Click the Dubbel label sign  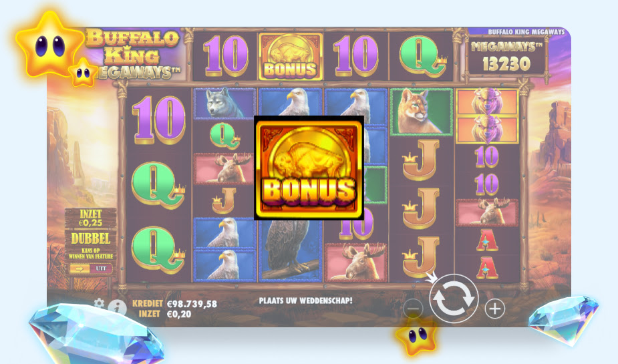tap(91, 238)
